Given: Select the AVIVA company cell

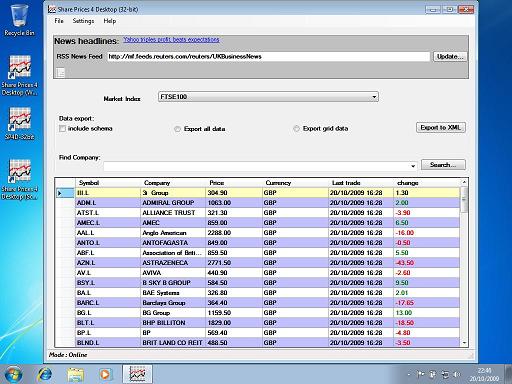Looking at the screenshot, I should click(173, 273).
